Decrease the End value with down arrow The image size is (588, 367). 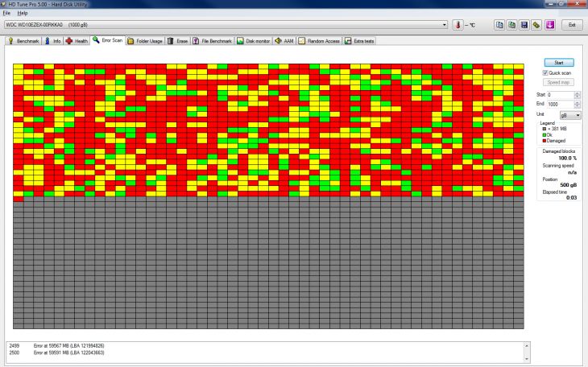tap(578, 106)
